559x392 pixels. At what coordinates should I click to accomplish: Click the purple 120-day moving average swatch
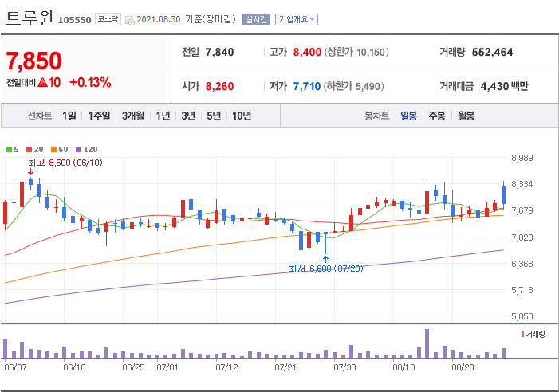tap(79, 150)
